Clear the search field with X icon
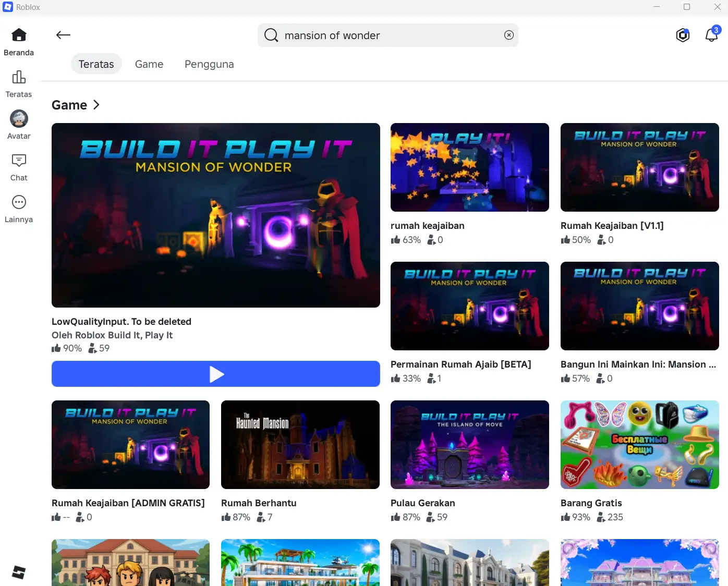The height and width of the screenshot is (586, 728). click(x=509, y=35)
